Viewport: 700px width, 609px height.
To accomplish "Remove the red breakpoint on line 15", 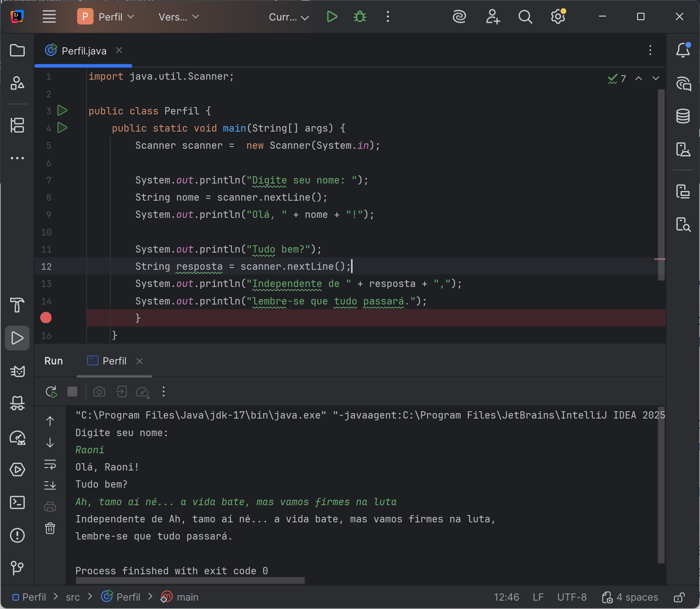I will click(46, 318).
